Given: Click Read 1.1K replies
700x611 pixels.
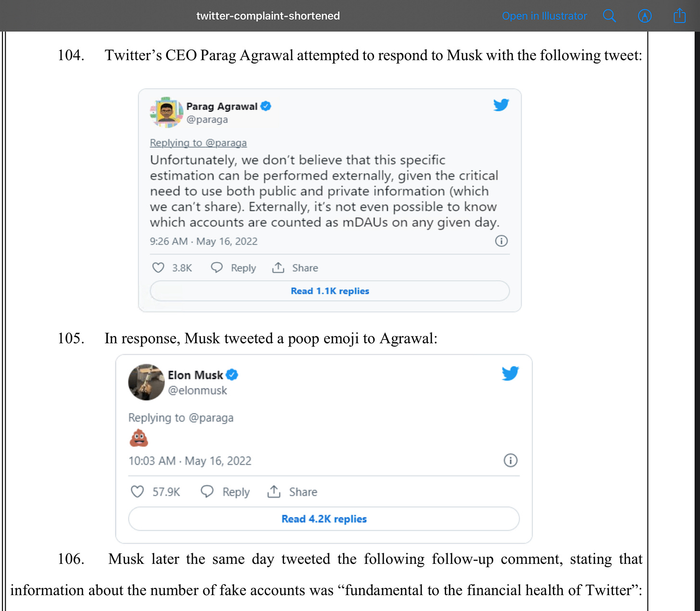Looking at the screenshot, I should click(330, 291).
